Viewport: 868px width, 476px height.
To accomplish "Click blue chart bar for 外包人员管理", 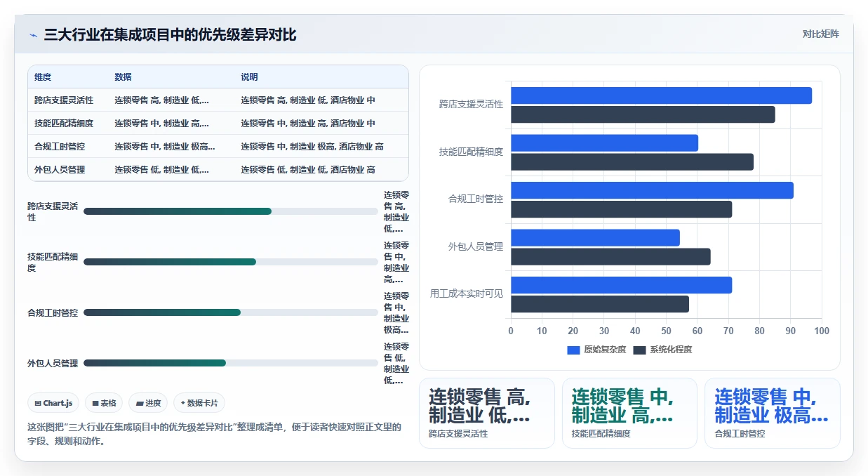I will click(595, 238).
